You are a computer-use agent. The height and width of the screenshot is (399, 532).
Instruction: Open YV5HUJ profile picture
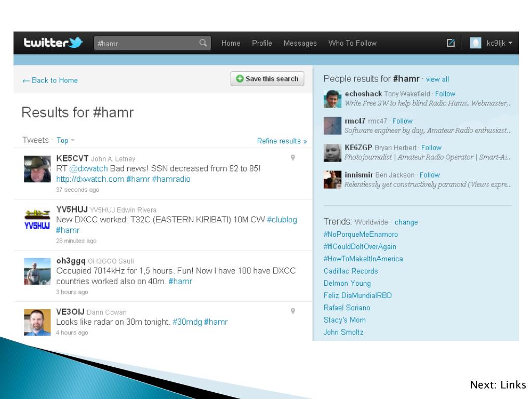pyautogui.click(x=37, y=220)
